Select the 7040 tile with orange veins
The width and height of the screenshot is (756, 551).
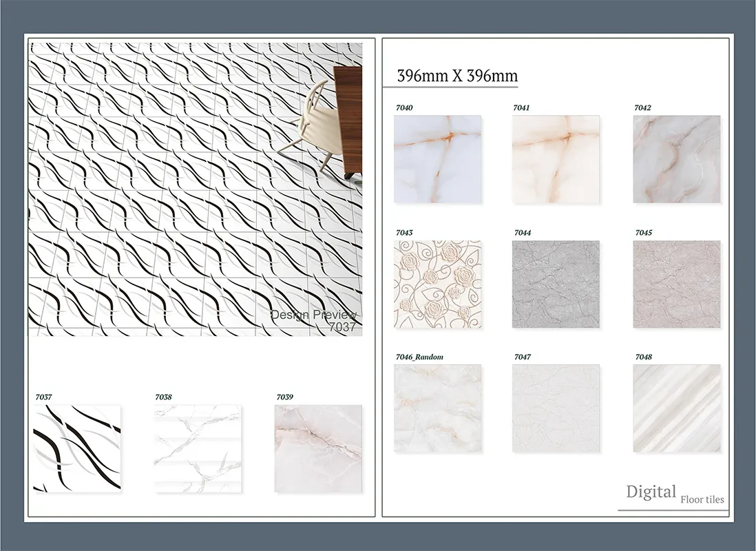(x=437, y=158)
